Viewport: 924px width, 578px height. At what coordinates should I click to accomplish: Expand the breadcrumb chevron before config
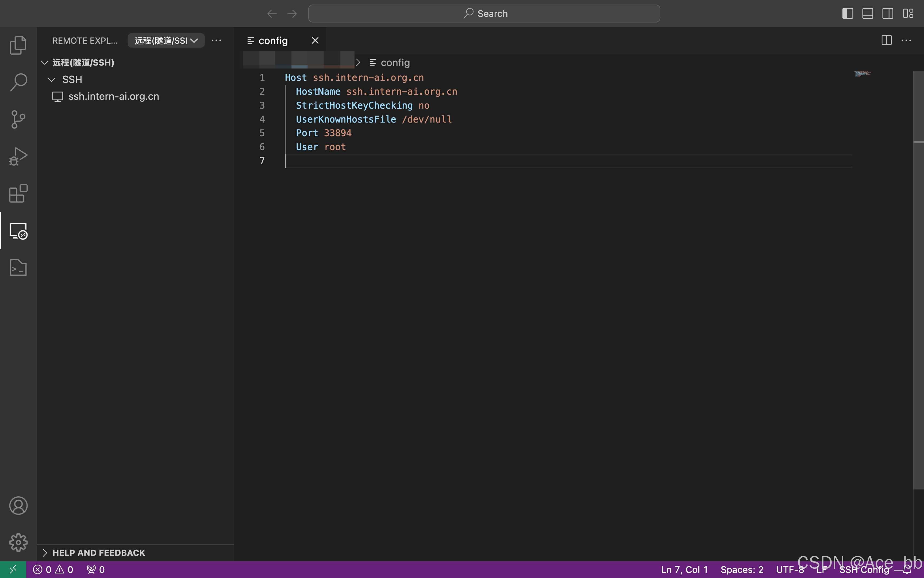pyautogui.click(x=358, y=63)
